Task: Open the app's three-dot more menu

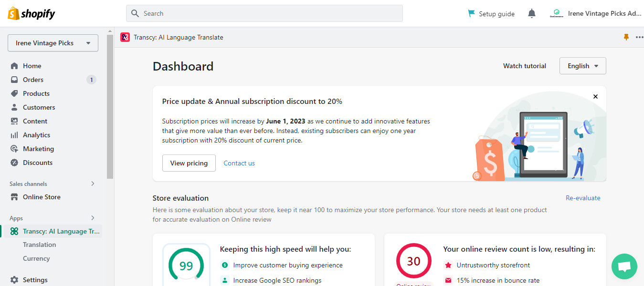Action: 640,37
